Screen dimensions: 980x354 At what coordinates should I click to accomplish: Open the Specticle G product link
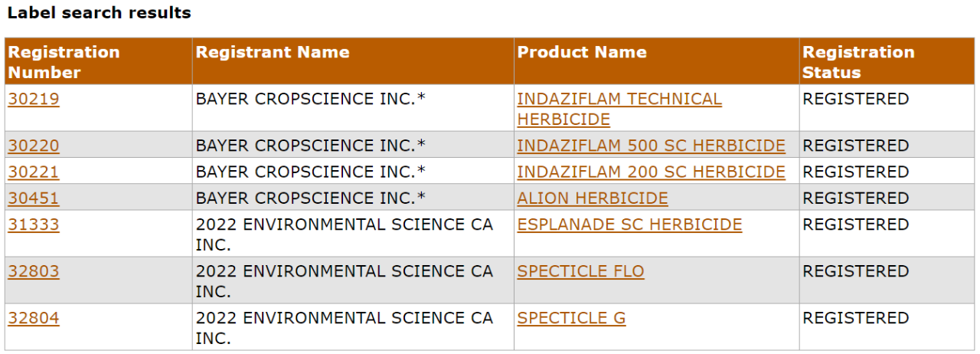(571, 318)
